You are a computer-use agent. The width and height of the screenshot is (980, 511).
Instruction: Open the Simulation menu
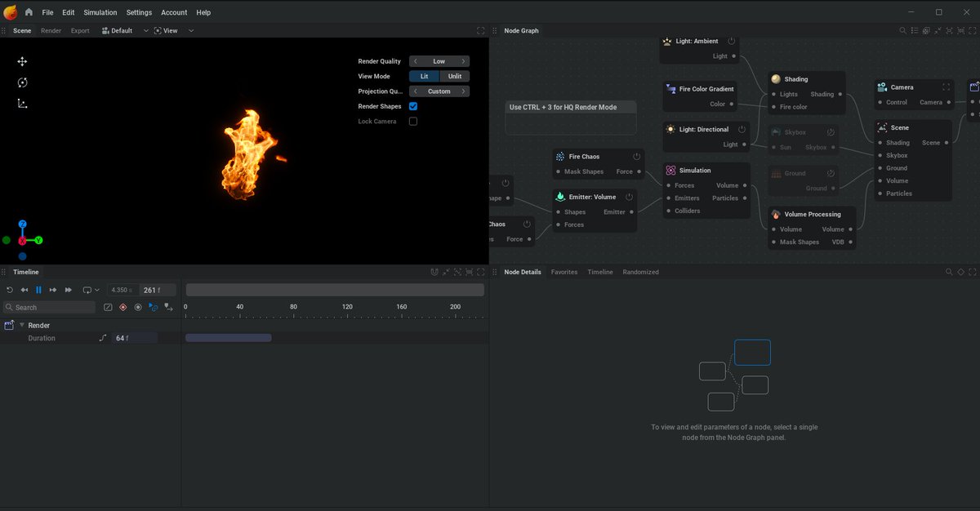pyautogui.click(x=100, y=12)
